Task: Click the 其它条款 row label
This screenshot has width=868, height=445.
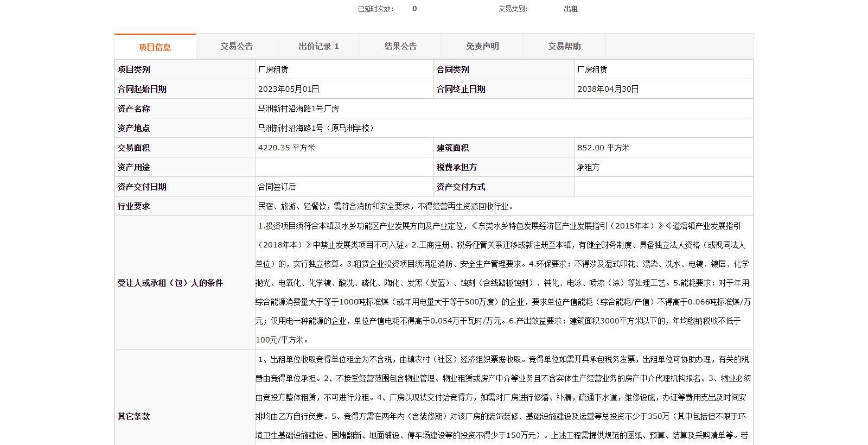Action: [x=133, y=416]
